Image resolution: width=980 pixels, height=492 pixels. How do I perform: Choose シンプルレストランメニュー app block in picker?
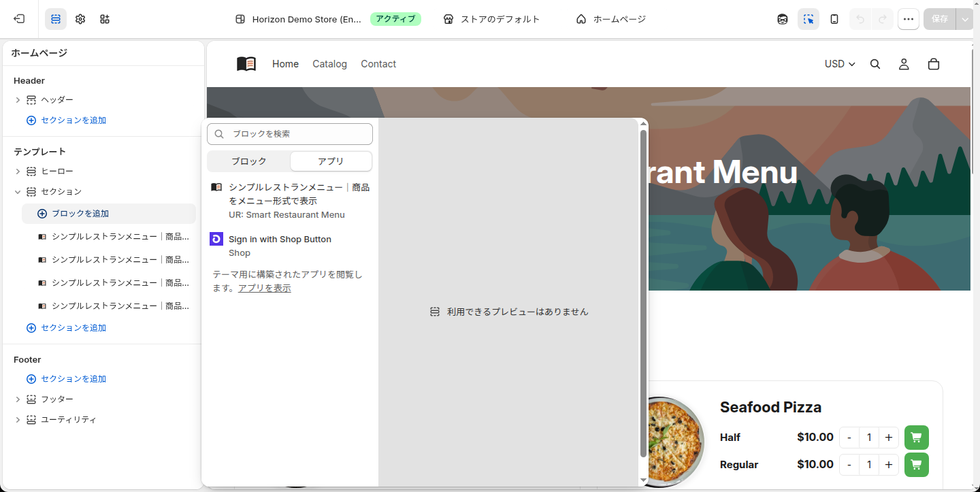coord(290,201)
